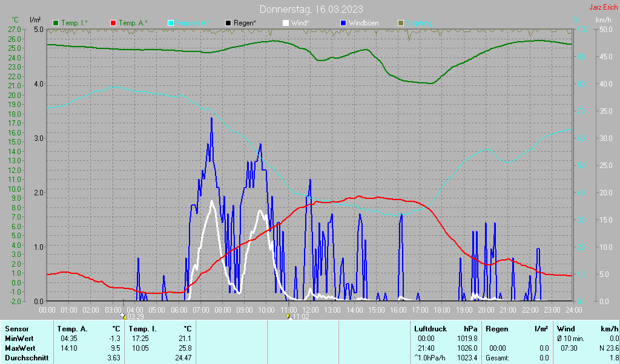Click the green Temp. I. legend swatch
The width and height of the screenshot is (620, 364).
point(56,23)
